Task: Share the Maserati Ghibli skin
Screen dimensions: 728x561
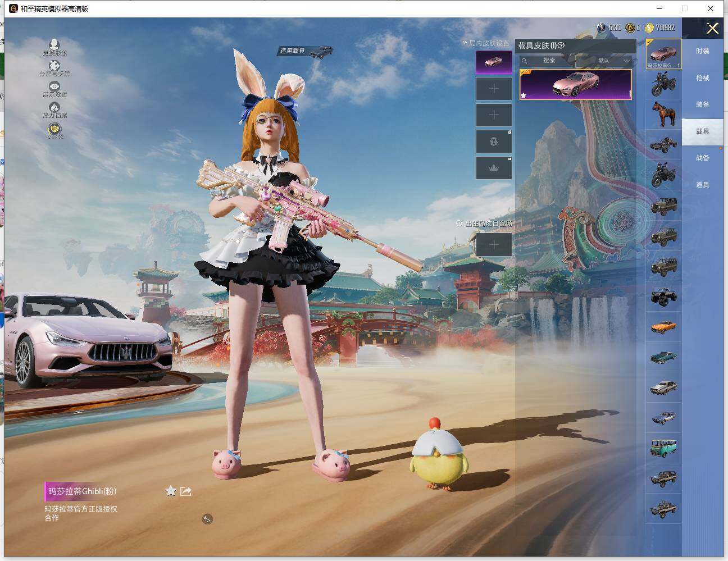Action: point(186,491)
